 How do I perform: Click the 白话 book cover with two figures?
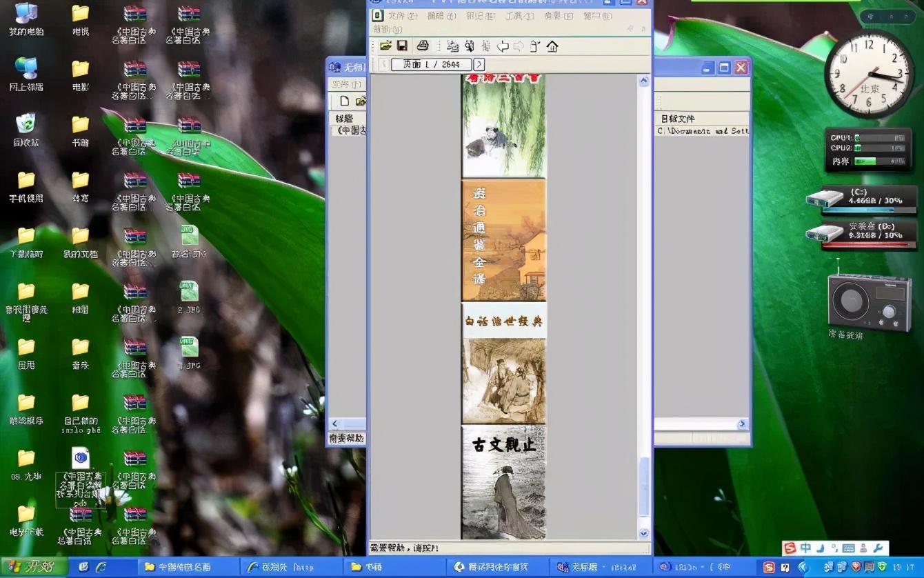(503, 363)
